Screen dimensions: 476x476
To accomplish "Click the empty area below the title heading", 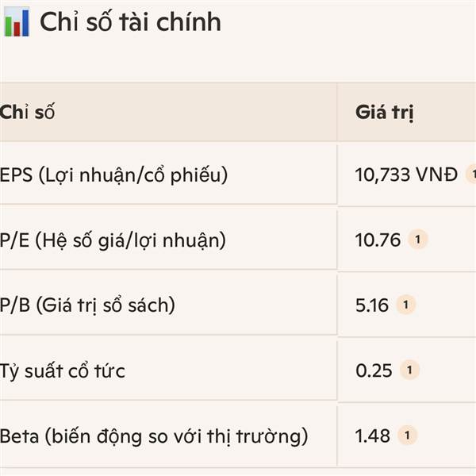I will pyautogui.click(x=238, y=61).
